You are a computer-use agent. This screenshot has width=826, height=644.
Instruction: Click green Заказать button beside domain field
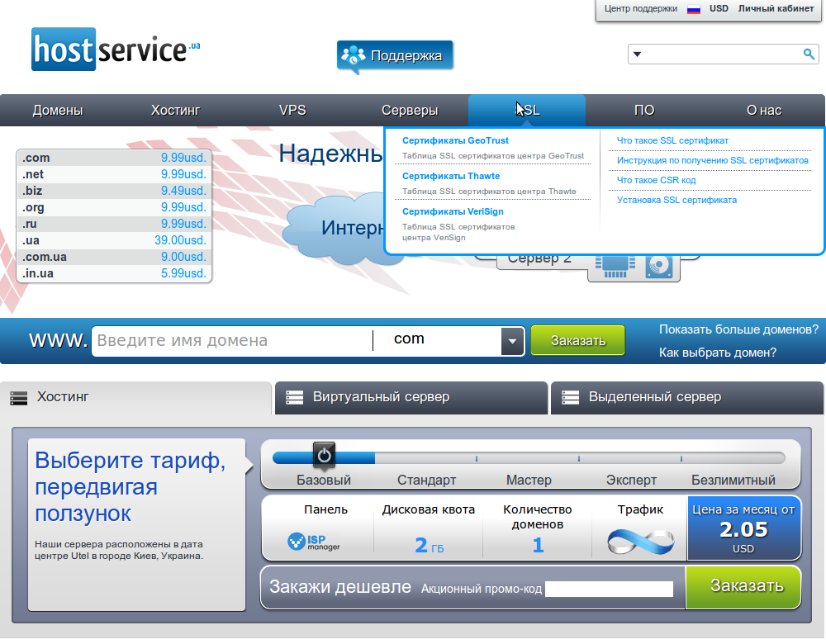point(577,340)
